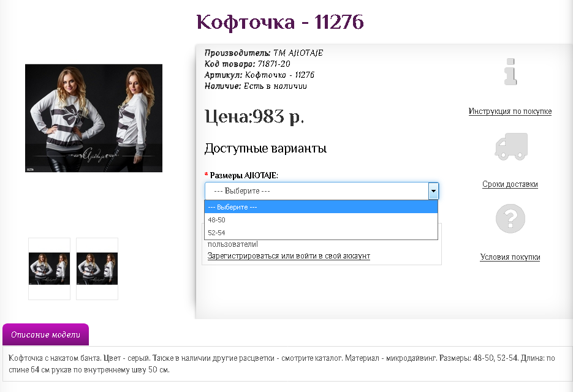Choose size 48-50 from the dropdown list
573x392 pixels.
click(x=321, y=220)
